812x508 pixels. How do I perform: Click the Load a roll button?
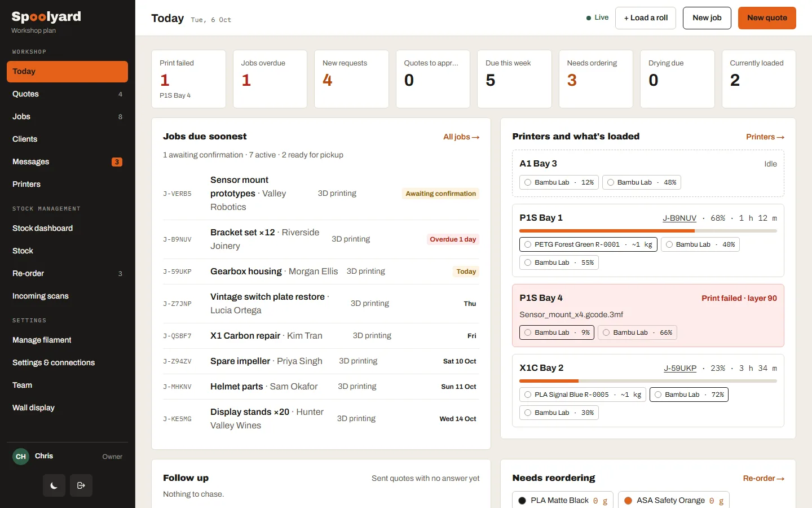coord(646,18)
